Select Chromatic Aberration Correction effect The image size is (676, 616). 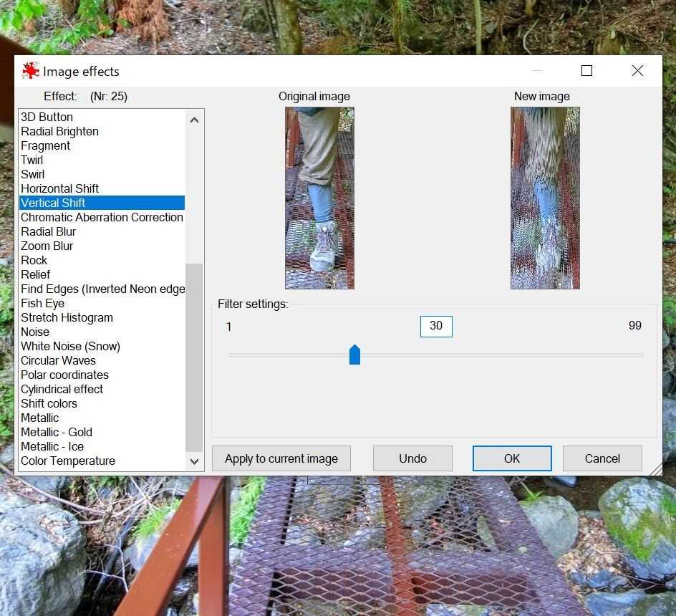(102, 217)
